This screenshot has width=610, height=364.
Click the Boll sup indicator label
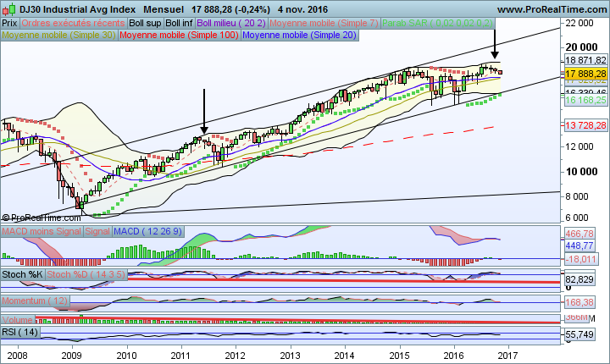[x=145, y=23]
